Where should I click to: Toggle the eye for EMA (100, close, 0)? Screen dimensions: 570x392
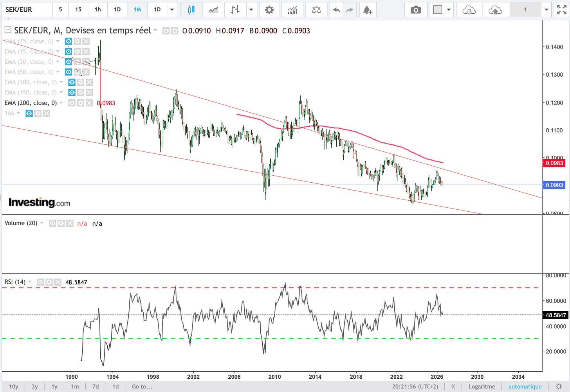72,82
